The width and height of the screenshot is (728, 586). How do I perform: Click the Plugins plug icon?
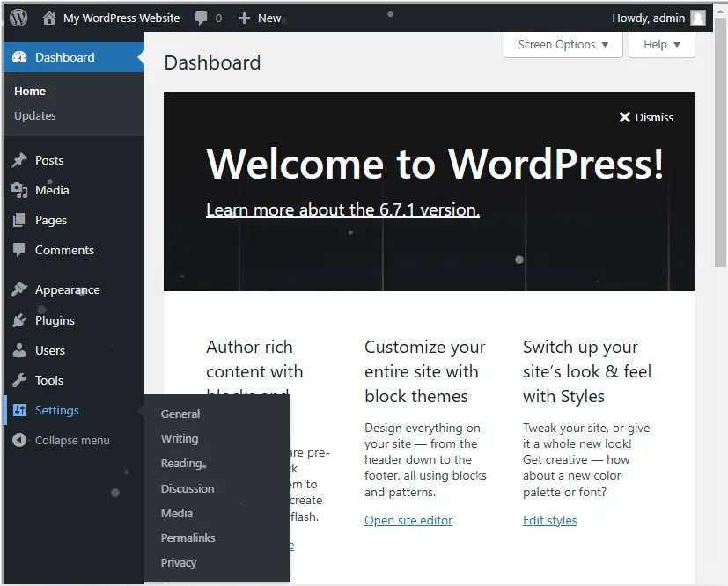[x=19, y=320]
